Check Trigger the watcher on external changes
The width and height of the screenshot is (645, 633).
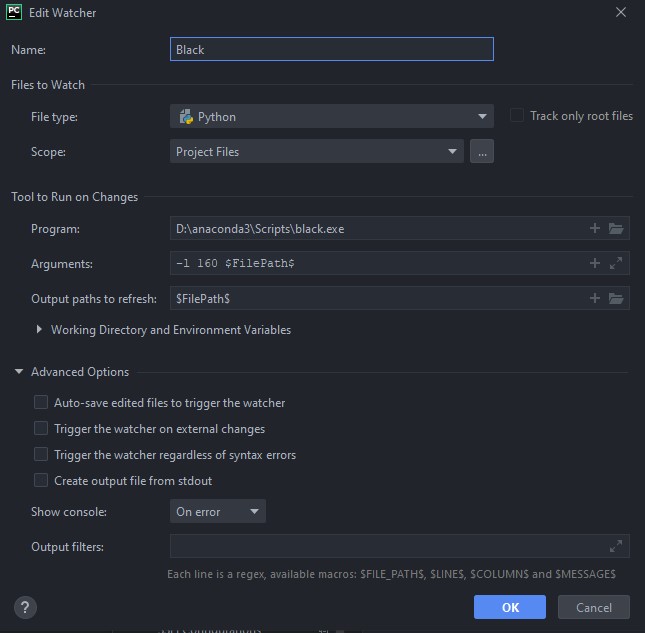[x=41, y=428]
